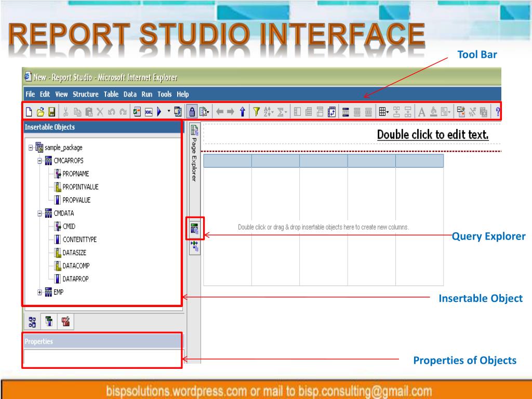This screenshot has width=532, height=399.
Task: Show report specification XML icon
Action: [149, 111]
